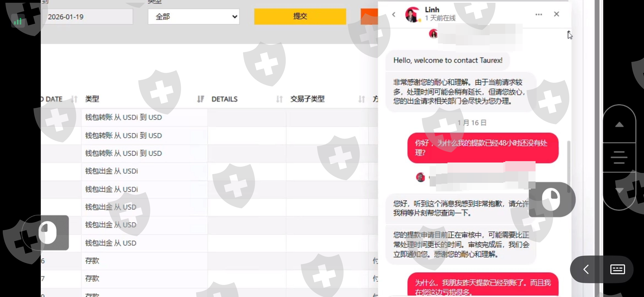Open the 全部 type dropdown
644x297 pixels.
click(193, 17)
